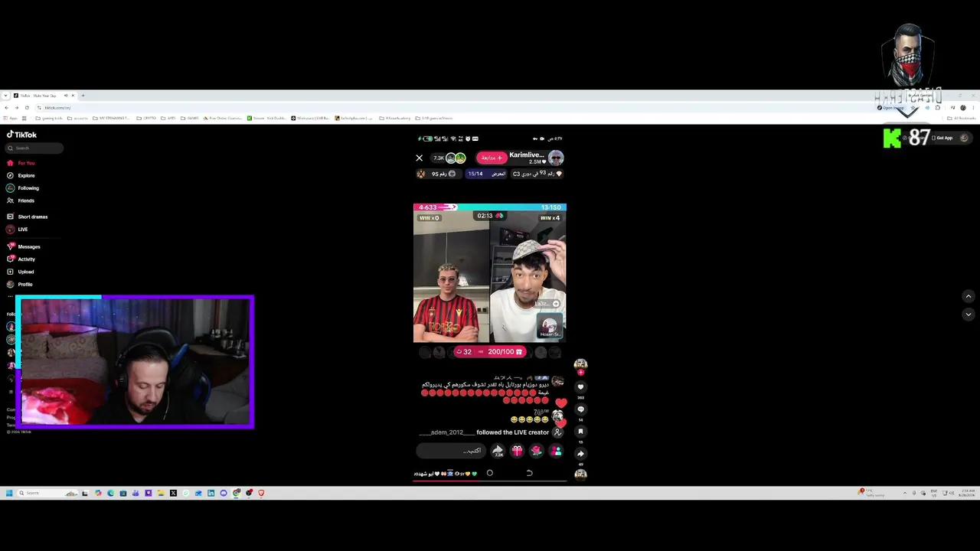The image size is (980, 551).
Task: Click the PK battle score bar
Action: pyautogui.click(x=490, y=207)
